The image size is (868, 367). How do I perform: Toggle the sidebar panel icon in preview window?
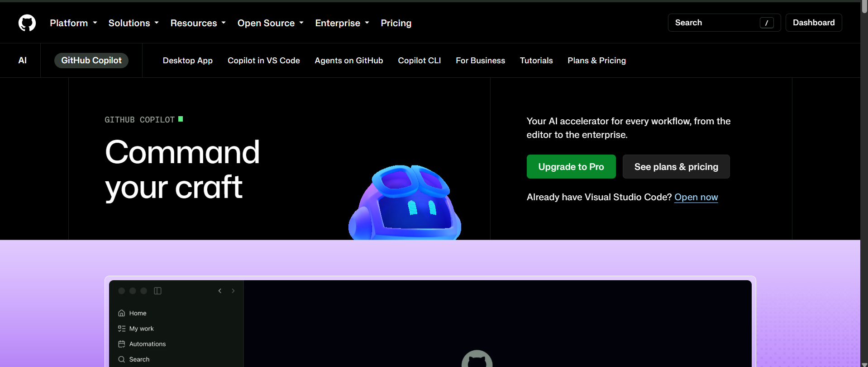tap(157, 291)
